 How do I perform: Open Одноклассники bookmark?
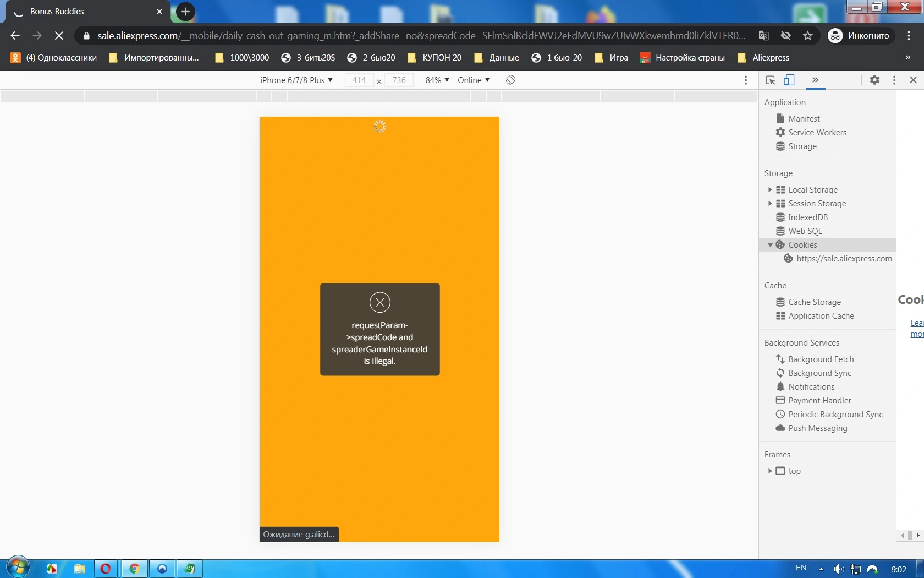tap(53, 58)
